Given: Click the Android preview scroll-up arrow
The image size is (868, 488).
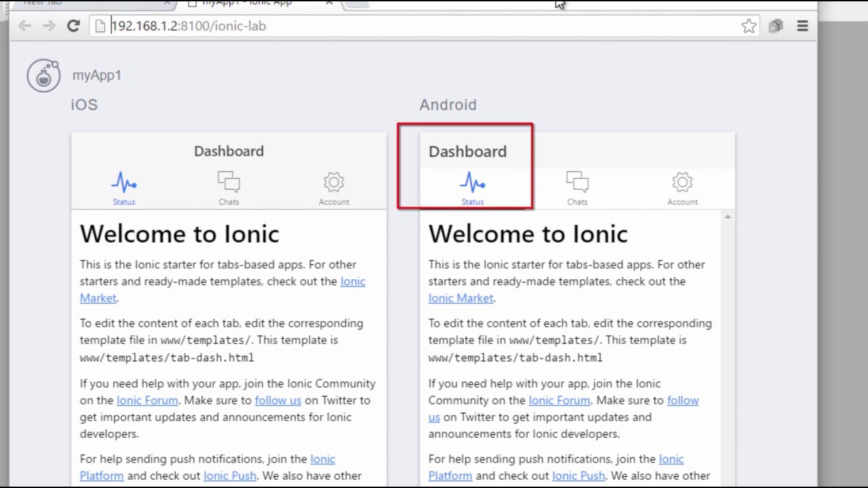Looking at the screenshot, I should [728, 217].
